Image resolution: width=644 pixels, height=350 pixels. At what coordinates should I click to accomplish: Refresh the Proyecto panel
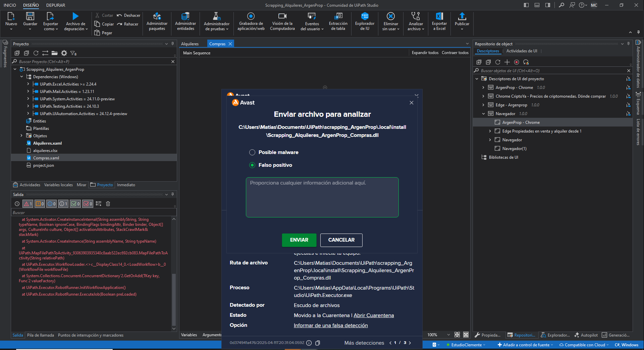36,53
